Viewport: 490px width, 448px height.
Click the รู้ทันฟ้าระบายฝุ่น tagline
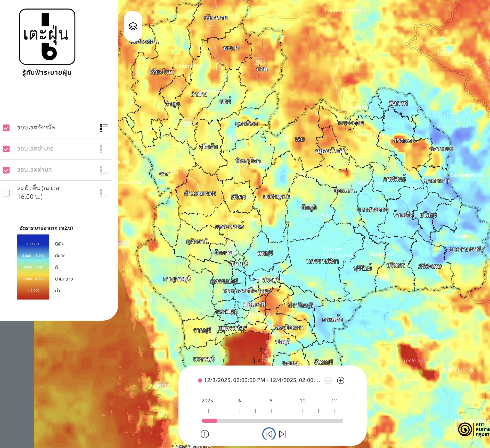pyautogui.click(x=47, y=73)
